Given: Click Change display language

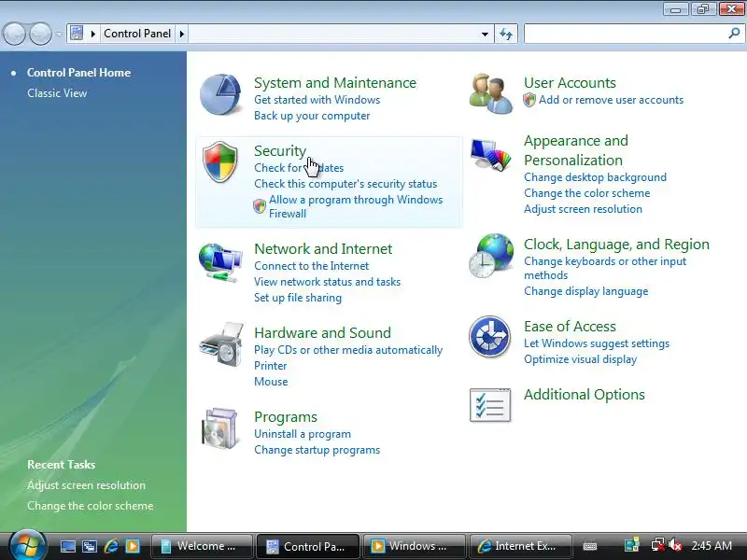Looking at the screenshot, I should pos(585,291).
